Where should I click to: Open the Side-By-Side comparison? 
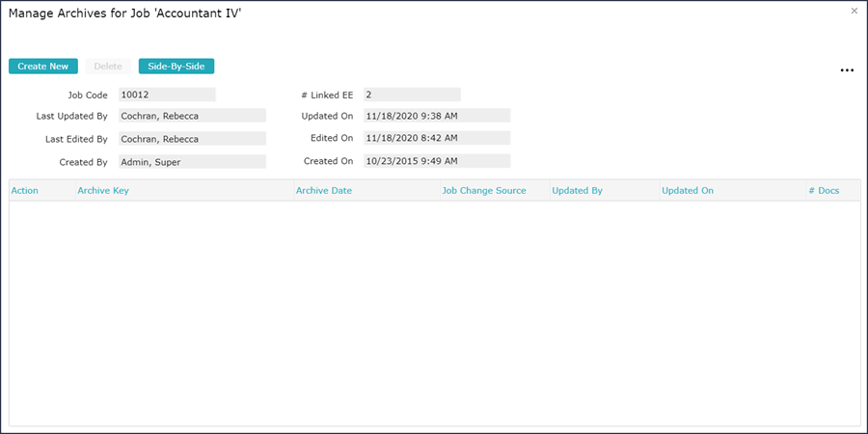coord(176,67)
